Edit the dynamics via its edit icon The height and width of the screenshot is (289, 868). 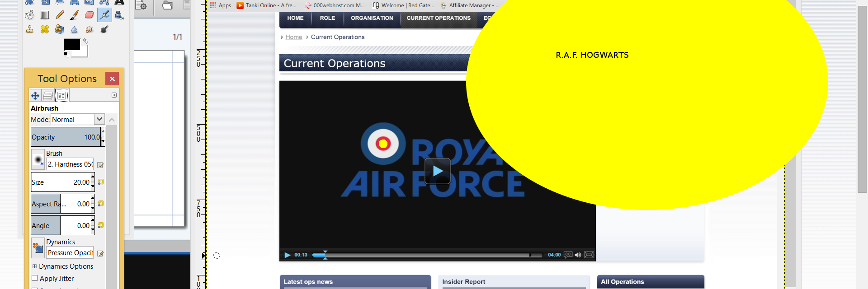coord(100,253)
